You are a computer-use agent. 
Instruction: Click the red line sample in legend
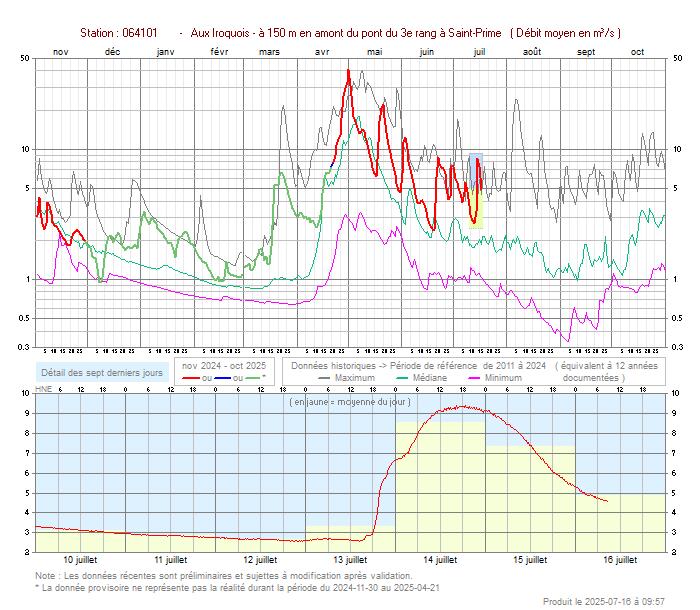coord(191,378)
